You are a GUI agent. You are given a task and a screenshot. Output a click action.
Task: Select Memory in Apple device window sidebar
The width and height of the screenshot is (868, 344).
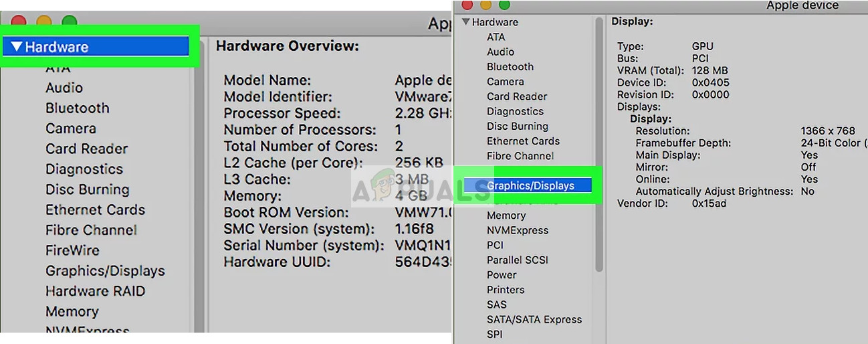coord(506,216)
